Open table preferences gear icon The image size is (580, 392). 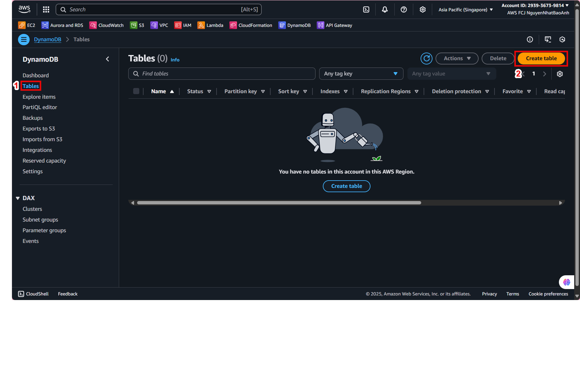point(560,74)
